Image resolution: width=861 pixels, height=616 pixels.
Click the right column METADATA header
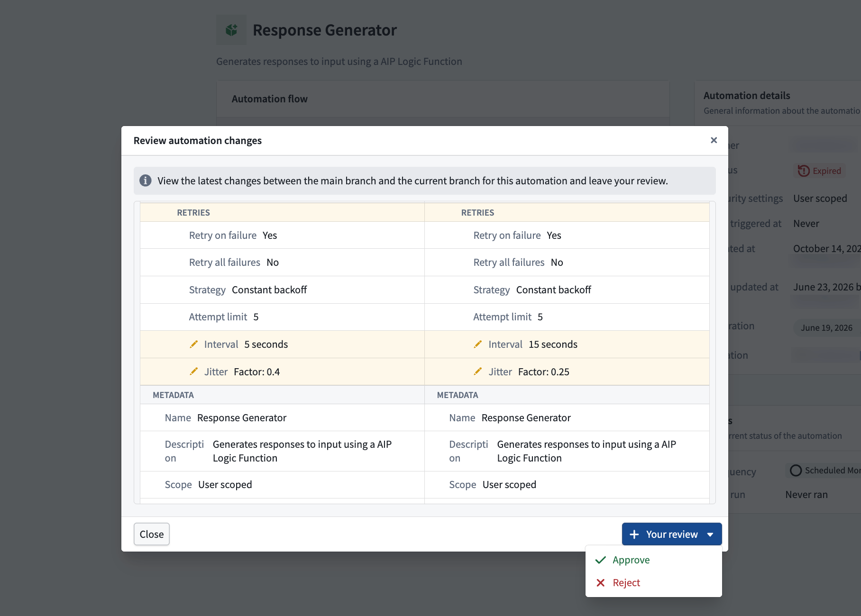click(x=458, y=395)
